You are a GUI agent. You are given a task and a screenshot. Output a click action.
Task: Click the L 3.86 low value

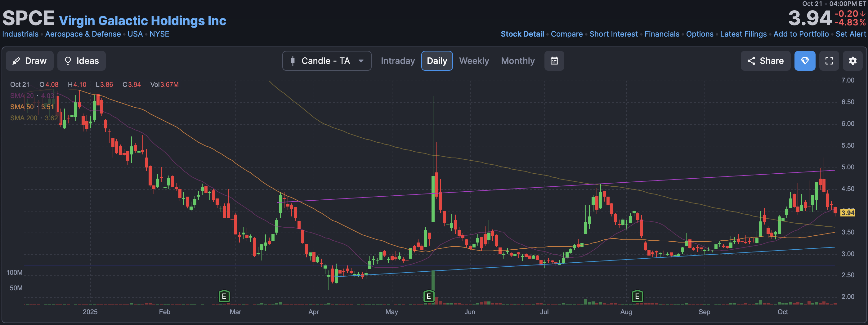click(105, 85)
